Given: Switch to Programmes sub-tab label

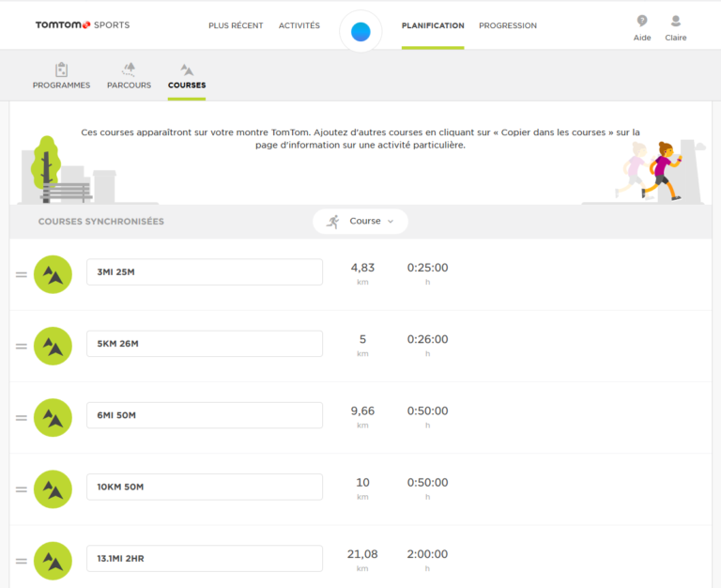Looking at the screenshot, I should click(62, 85).
